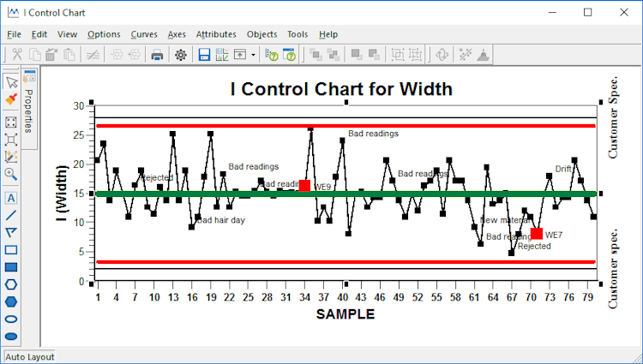Open settings via the gear icon
Viewport: 643px width, 364px height.
tap(180, 55)
